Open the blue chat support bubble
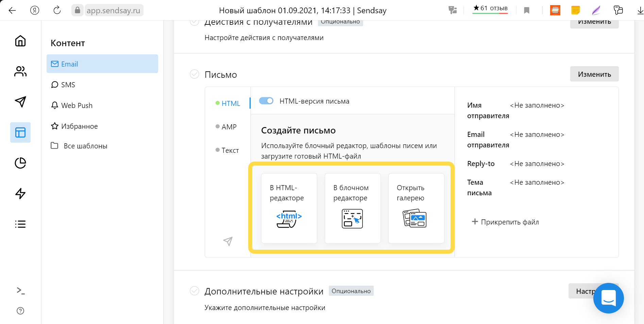The width and height of the screenshot is (644, 324). (608, 298)
